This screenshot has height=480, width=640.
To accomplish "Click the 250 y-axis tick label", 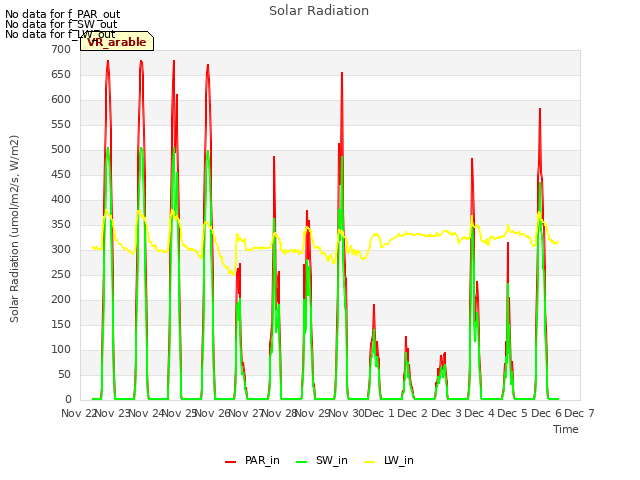I will tap(61, 275).
